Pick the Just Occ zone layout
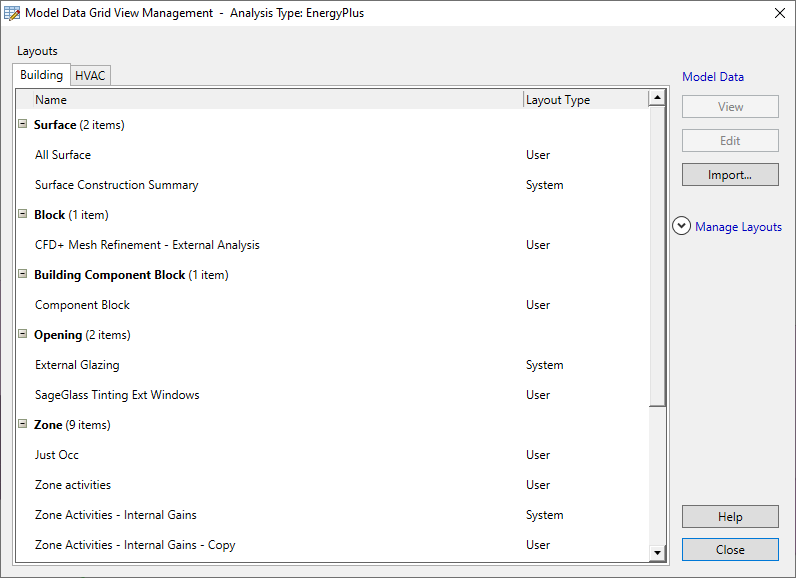Image resolution: width=796 pixels, height=578 pixels. pos(57,455)
